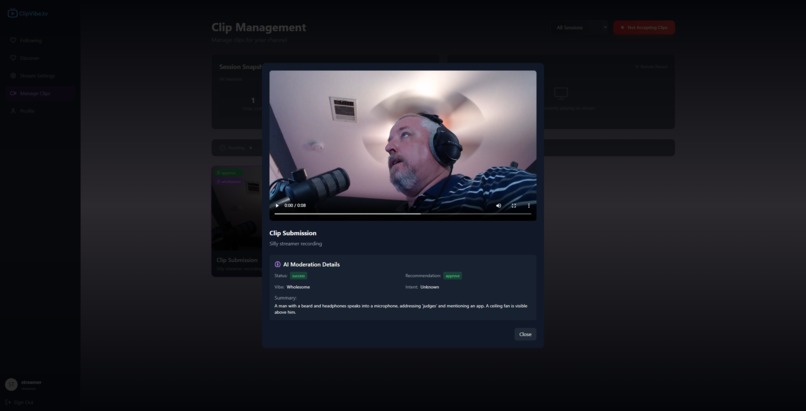Click the Following heart icon
The height and width of the screenshot is (411, 806).
click(x=13, y=41)
